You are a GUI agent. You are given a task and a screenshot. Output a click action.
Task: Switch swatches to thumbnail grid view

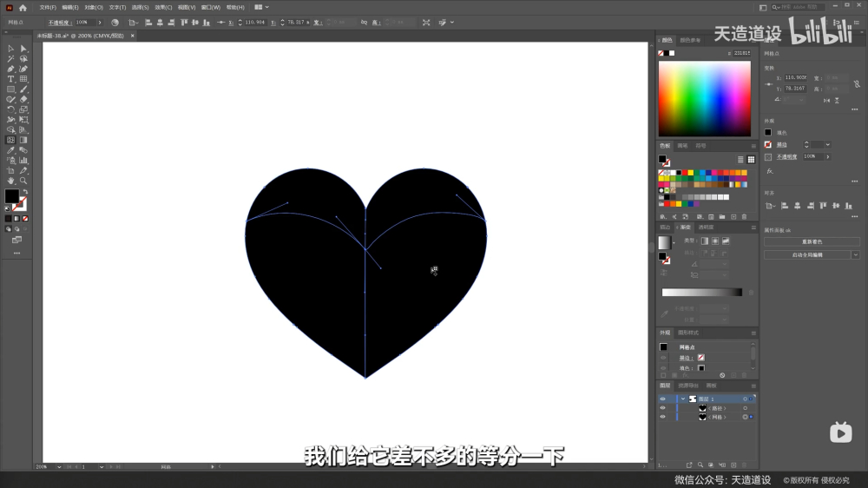pos(751,160)
